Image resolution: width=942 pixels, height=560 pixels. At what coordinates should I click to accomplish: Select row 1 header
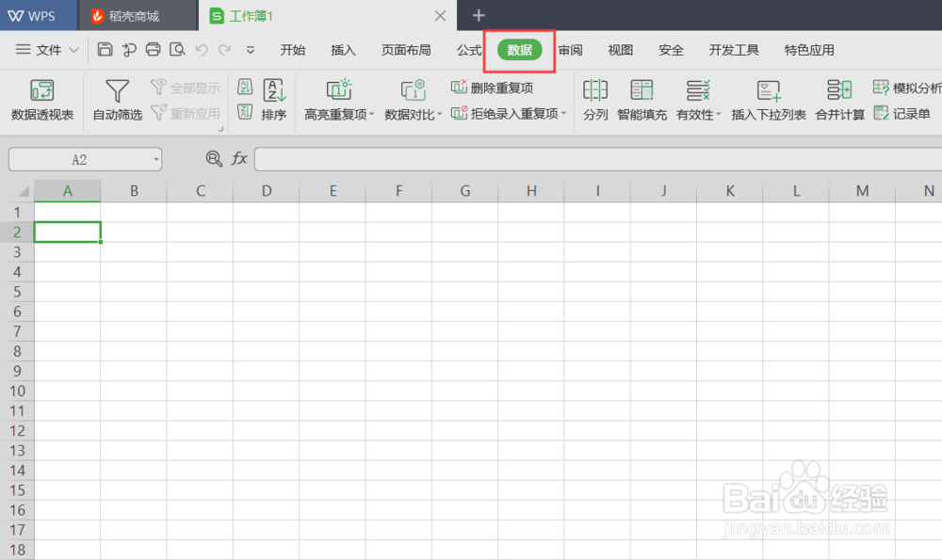pos(17,213)
